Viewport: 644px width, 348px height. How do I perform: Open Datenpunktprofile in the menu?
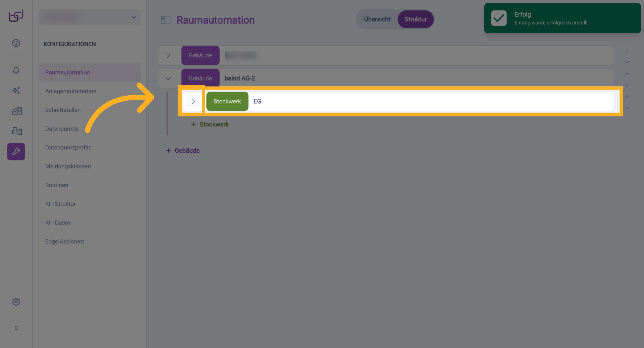(68, 148)
